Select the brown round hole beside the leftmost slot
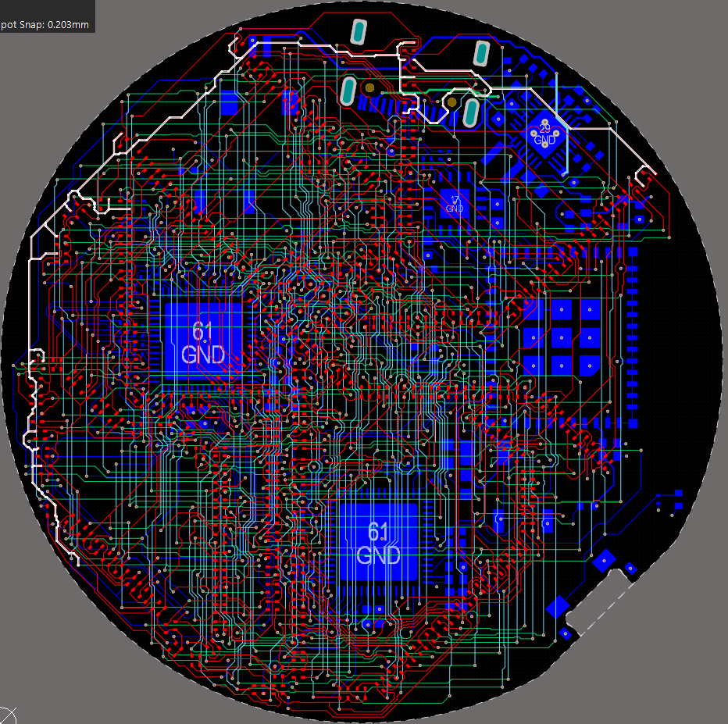Image resolution: width=728 pixels, height=724 pixels. click(x=369, y=88)
